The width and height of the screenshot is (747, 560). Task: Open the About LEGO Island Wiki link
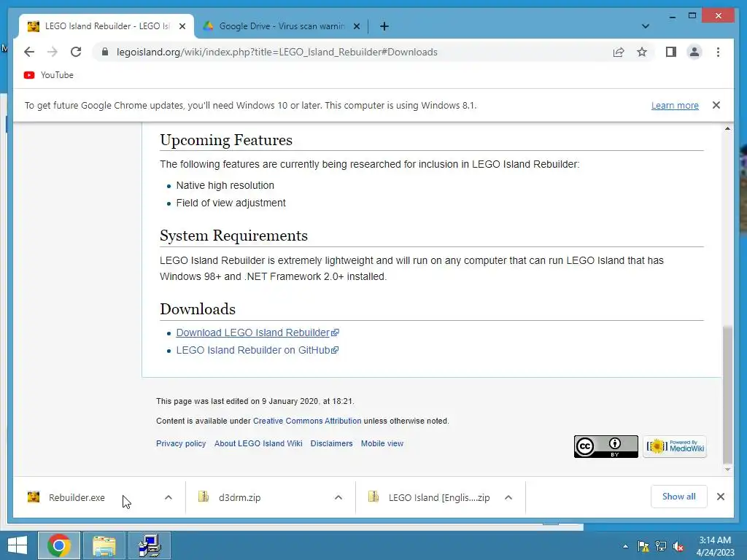(258, 443)
